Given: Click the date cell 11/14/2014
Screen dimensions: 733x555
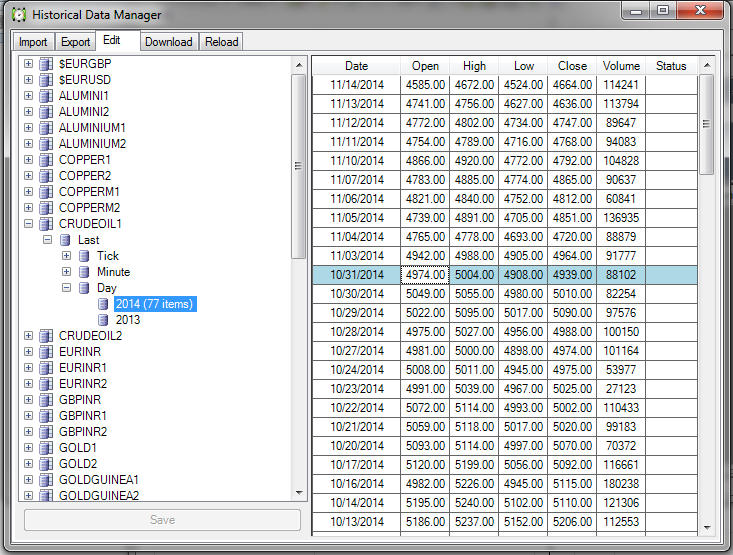Looking at the screenshot, I should tap(356, 85).
